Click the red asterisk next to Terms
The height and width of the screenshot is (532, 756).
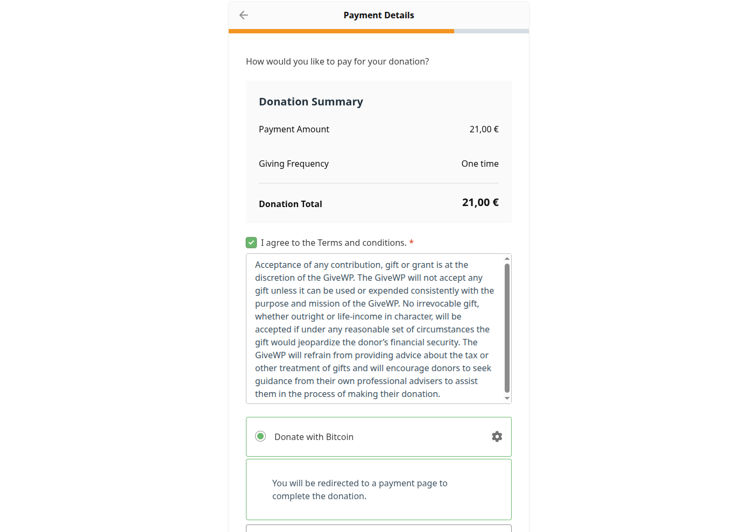(x=411, y=243)
